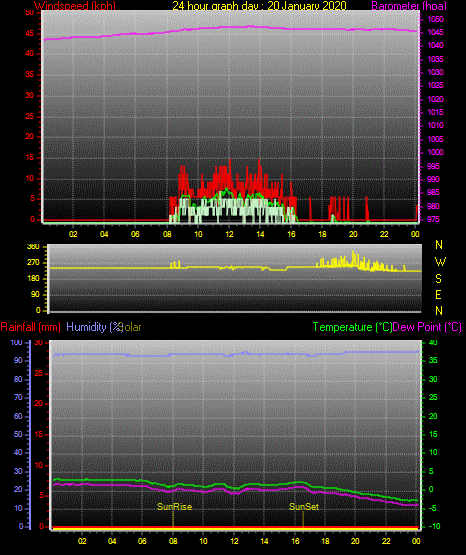Viewport: 466px width, 555px height.
Task: Click the Barometer (hpa) axis title
Action: [409, 6]
